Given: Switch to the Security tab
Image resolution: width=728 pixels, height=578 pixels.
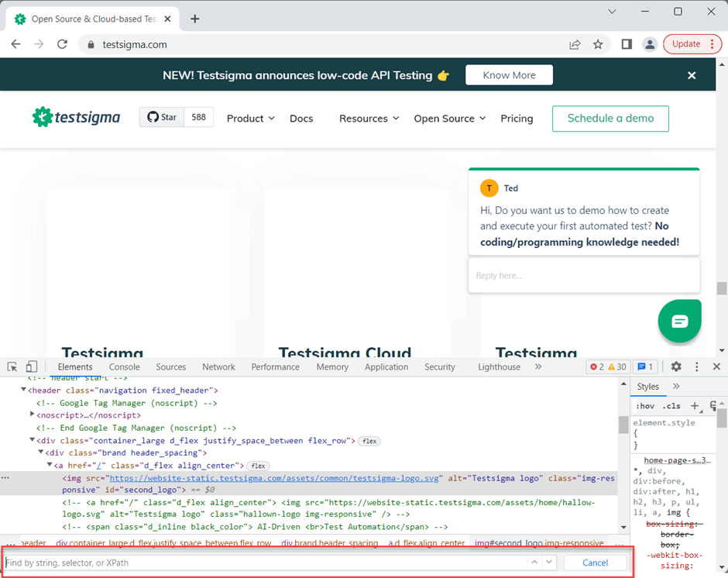Looking at the screenshot, I should [x=440, y=366].
